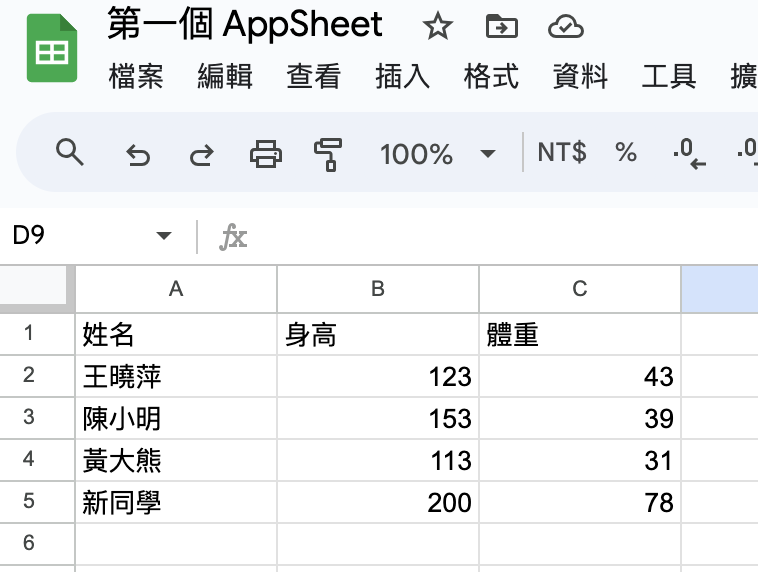
Task: Click the document title 第一個 AppSheet
Action: coord(245,24)
